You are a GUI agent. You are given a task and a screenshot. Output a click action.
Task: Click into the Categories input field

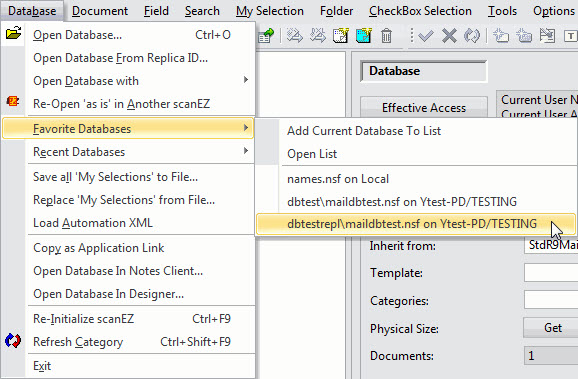[x=551, y=300]
